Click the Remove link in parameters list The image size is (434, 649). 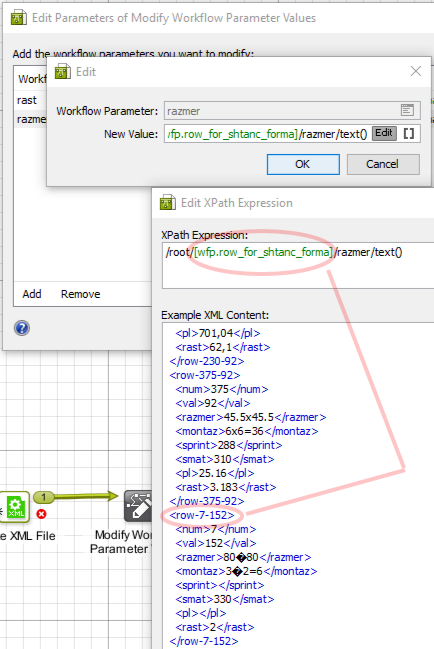[x=81, y=294]
